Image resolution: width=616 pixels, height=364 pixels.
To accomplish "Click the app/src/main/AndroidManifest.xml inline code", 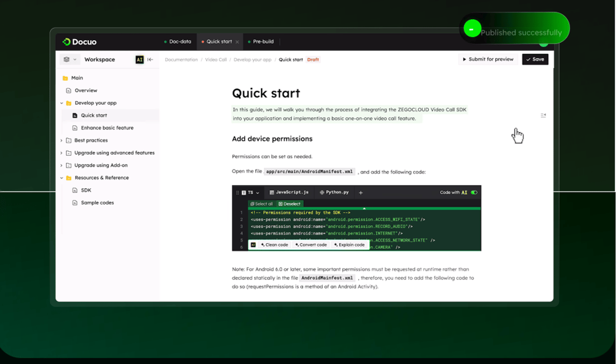I will click(309, 172).
